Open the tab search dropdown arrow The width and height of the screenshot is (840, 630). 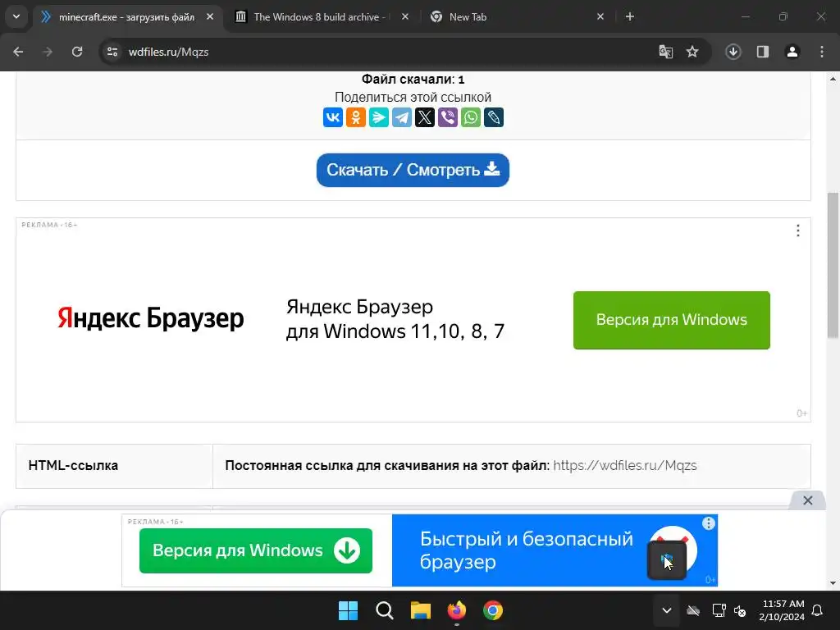(16, 16)
